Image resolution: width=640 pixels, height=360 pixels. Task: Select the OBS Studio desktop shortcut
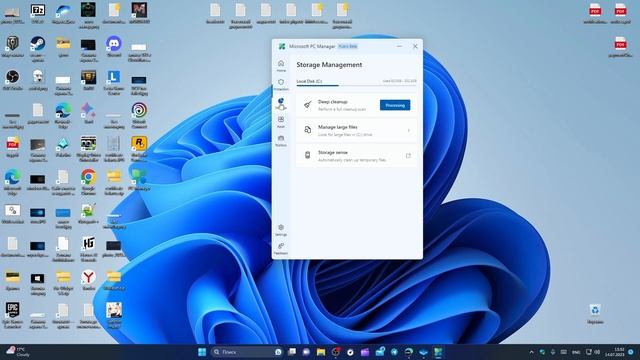(13, 80)
